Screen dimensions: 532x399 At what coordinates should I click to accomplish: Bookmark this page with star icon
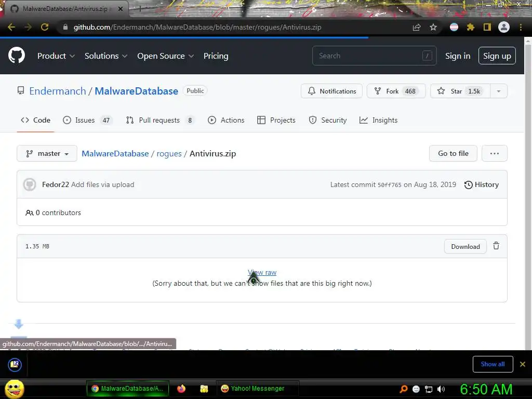(433, 27)
